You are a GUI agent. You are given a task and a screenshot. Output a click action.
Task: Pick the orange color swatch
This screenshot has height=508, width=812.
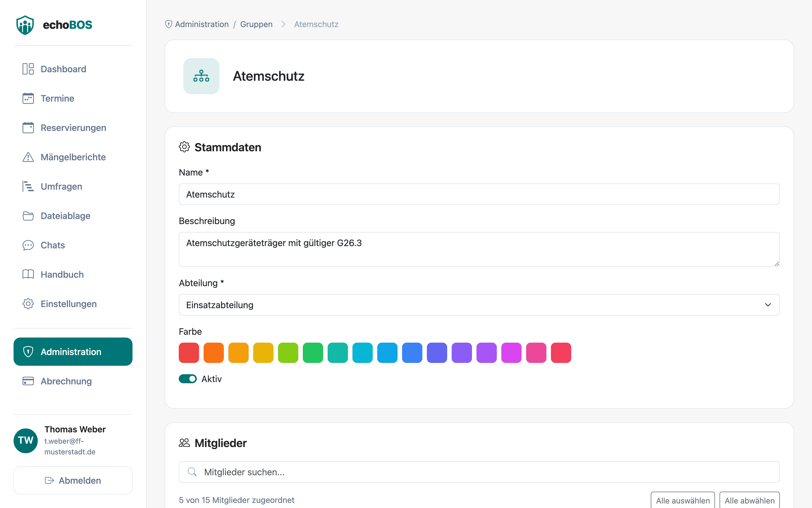click(x=214, y=353)
